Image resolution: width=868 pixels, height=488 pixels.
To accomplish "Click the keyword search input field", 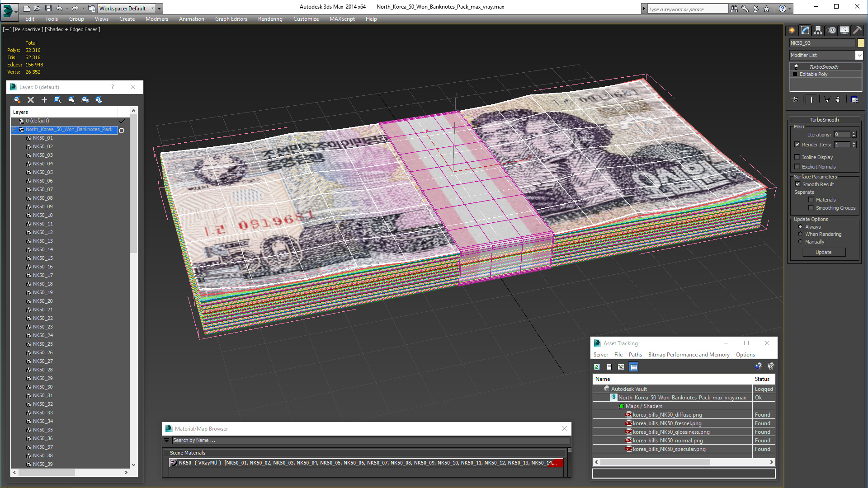I will tap(687, 9).
